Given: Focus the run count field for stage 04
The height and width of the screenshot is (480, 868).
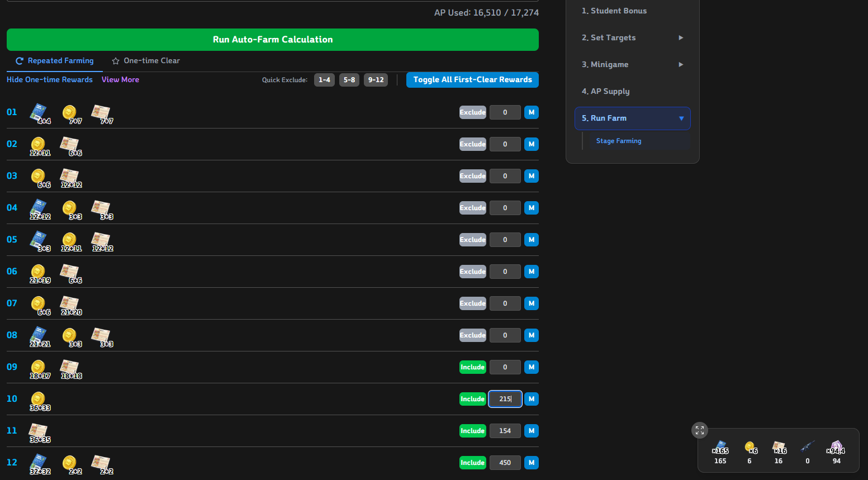Looking at the screenshot, I should click(x=505, y=208).
